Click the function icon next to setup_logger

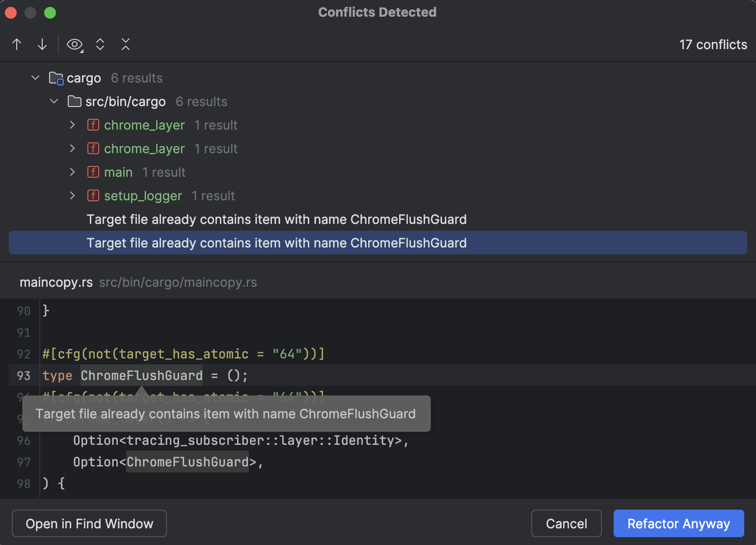[x=93, y=195]
